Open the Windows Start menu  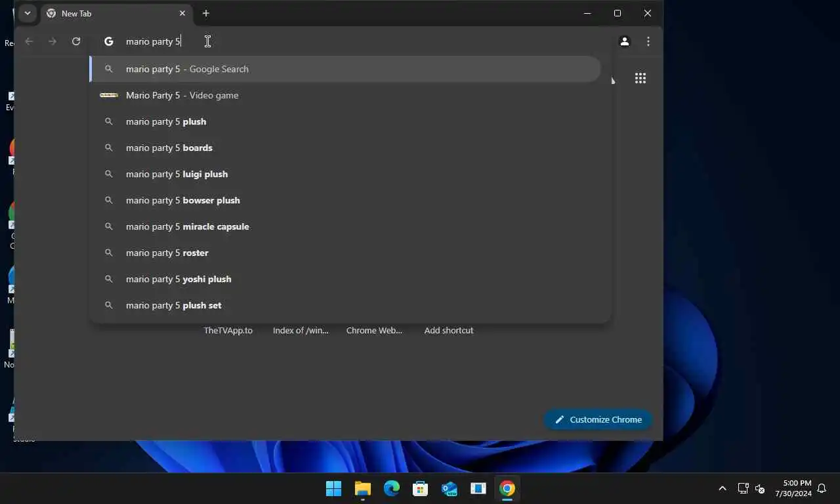(x=334, y=488)
